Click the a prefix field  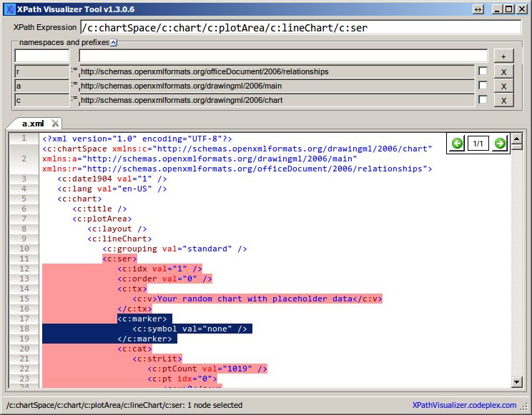(42, 86)
